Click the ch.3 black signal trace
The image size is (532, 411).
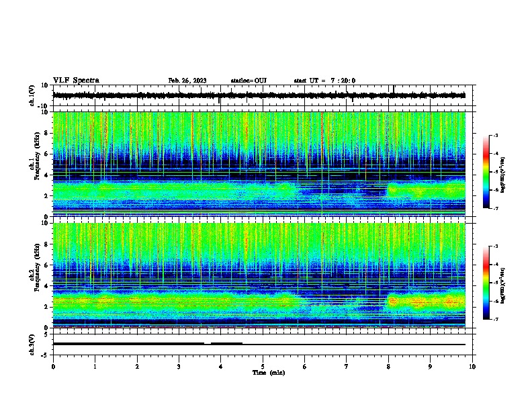[259, 345]
